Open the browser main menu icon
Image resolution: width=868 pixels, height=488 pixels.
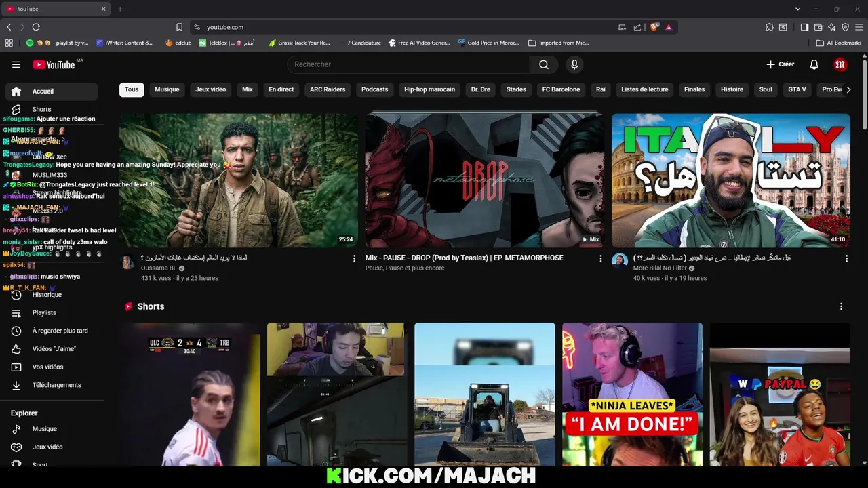pyautogui.click(x=859, y=27)
